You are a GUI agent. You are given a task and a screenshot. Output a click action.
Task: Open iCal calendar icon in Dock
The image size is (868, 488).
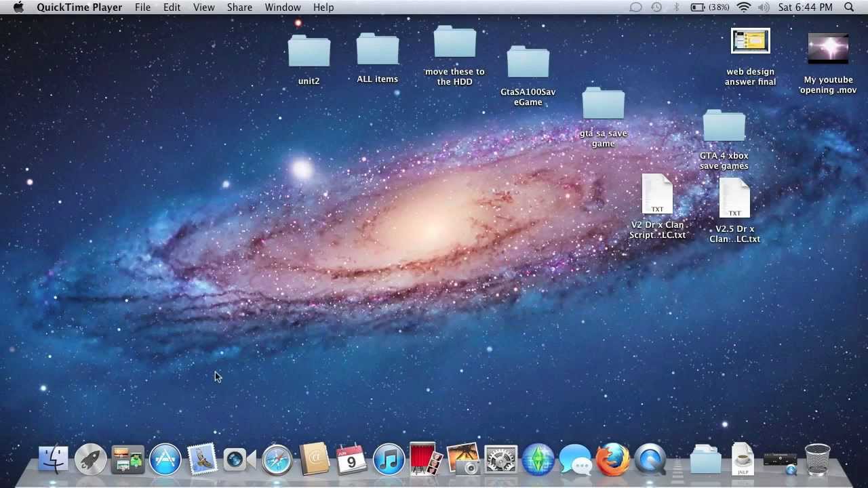click(x=351, y=460)
